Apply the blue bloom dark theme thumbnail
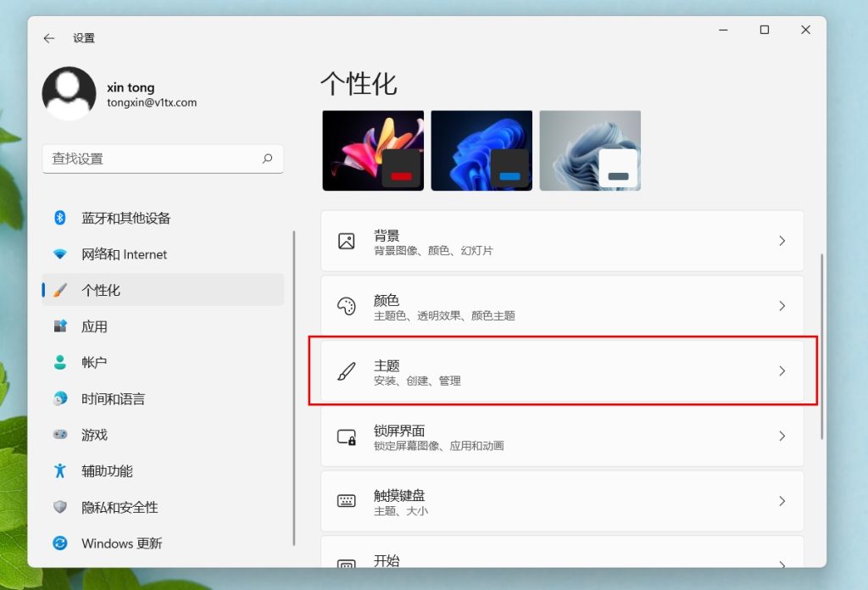868x590 pixels. [481, 151]
